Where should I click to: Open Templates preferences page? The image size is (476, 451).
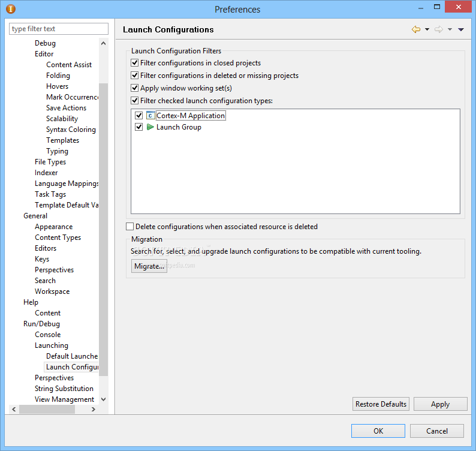click(x=62, y=140)
